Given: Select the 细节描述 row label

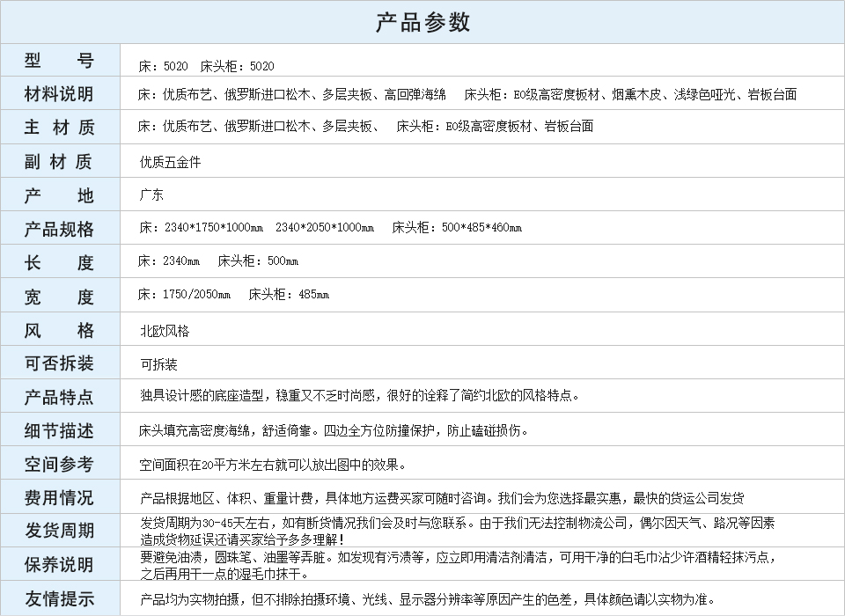Looking at the screenshot, I should click(59, 430).
